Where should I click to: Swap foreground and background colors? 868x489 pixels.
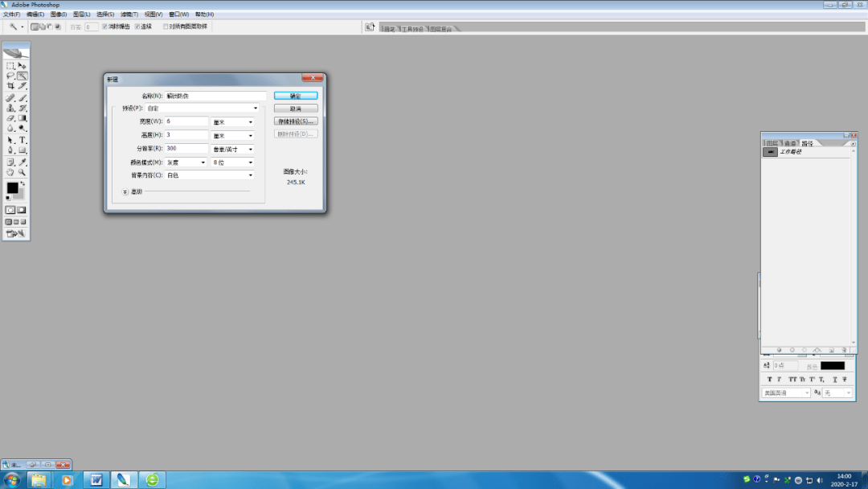pyautogui.click(x=23, y=184)
